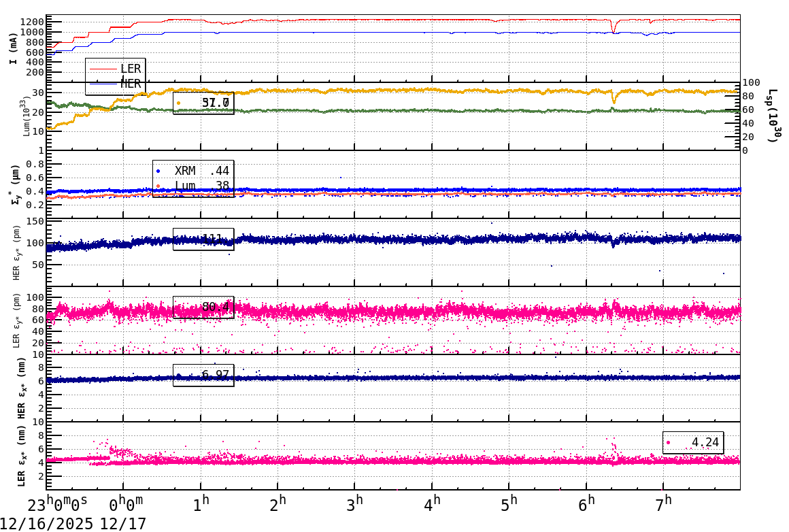Click the 6h time axis tick label

tap(587, 504)
